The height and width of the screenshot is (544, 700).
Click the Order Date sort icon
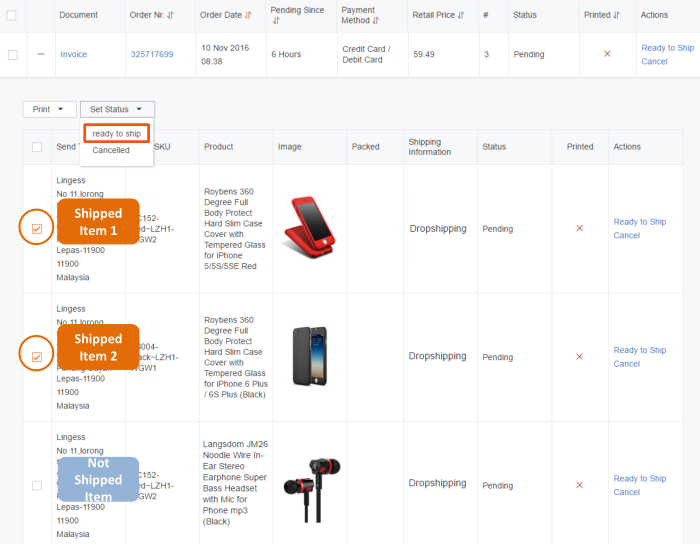(248, 15)
